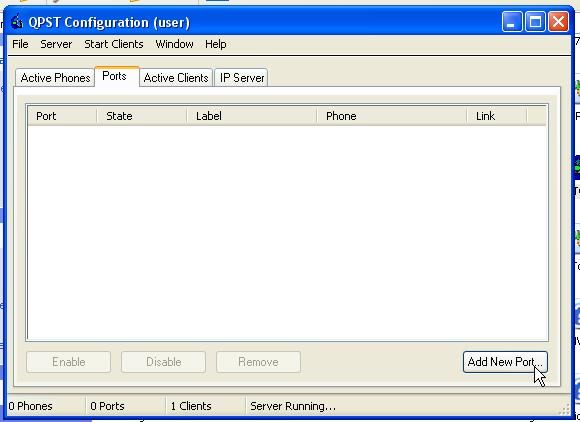
Task: Click the 'Server Running...' status text
Action: tap(293, 406)
